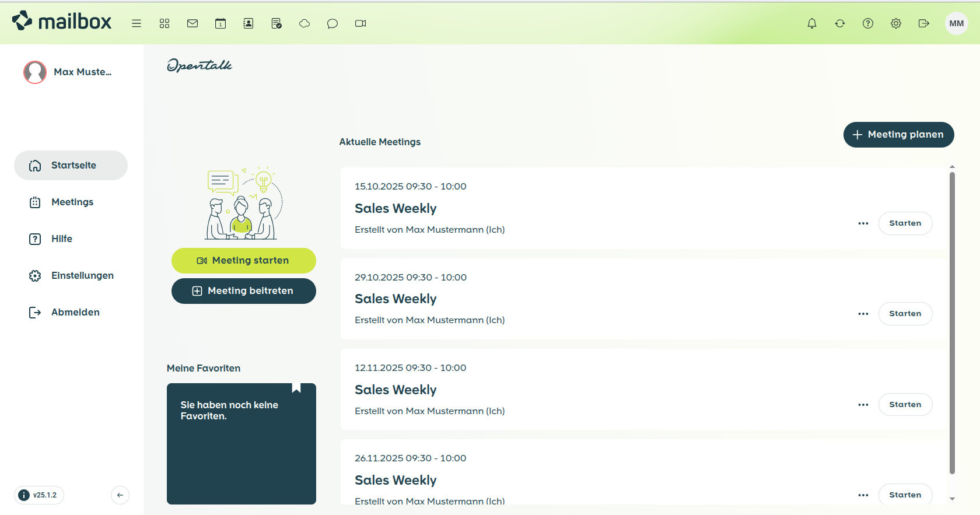Open the calendar icon in top bar
The height and width of the screenshot is (515, 980).
point(220,23)
